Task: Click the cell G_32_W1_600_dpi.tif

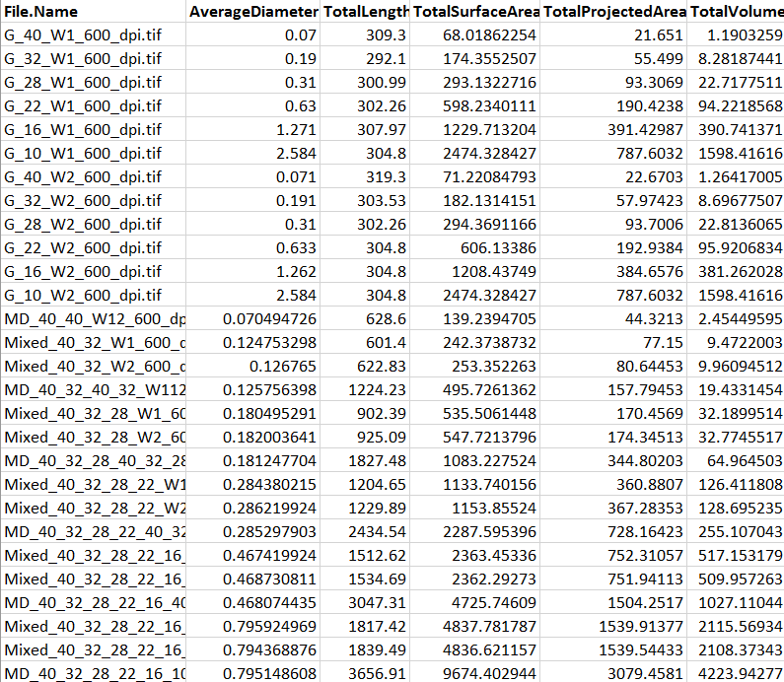Action: [93, 58]
